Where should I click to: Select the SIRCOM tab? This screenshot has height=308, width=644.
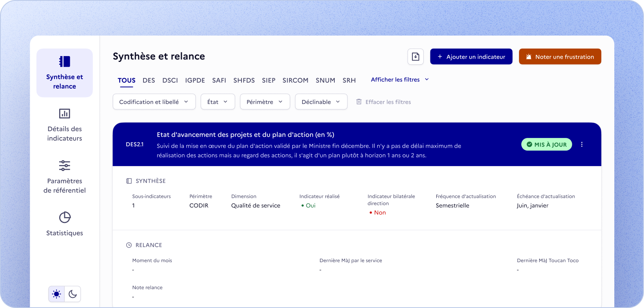point(295,80)
